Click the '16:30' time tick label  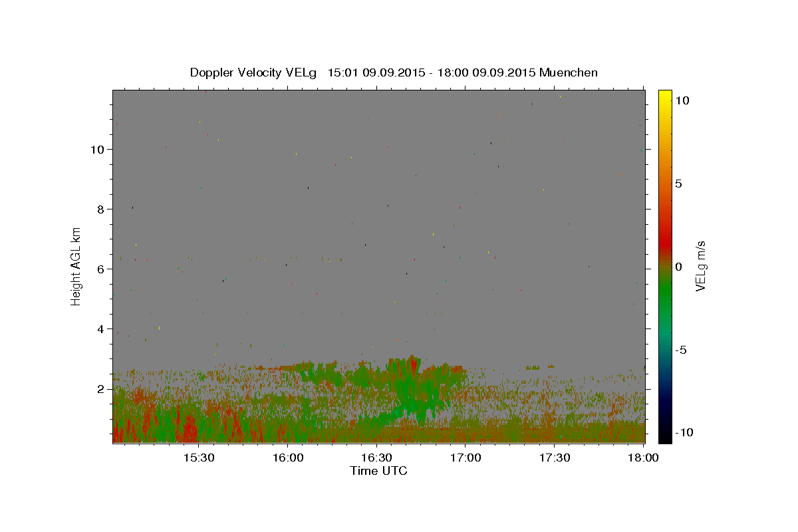377,458
